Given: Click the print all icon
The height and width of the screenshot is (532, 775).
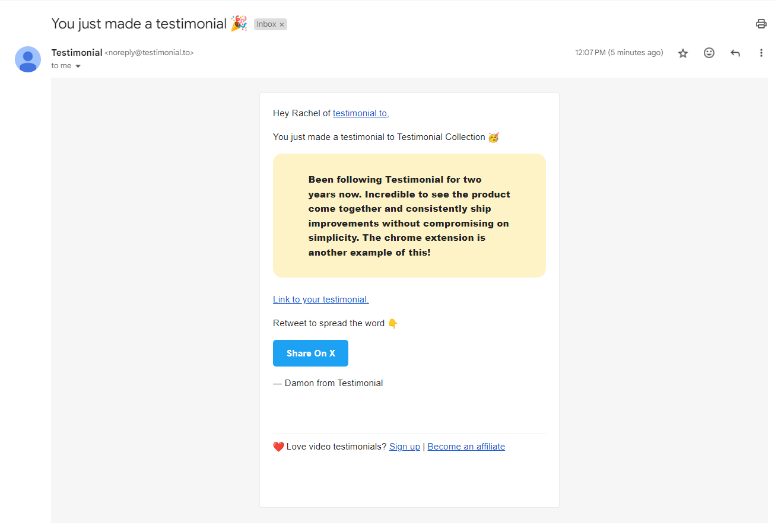Looking at the screenshot, I should coord(761,24).
